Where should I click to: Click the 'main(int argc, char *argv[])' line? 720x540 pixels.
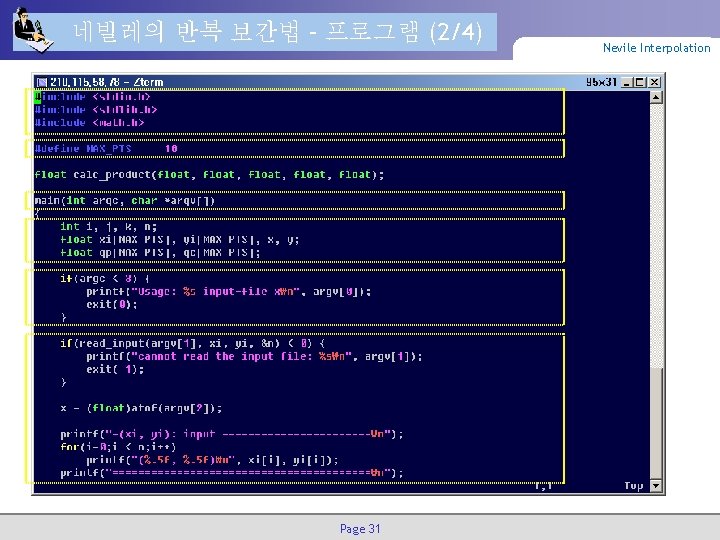(x=125, y=201)
